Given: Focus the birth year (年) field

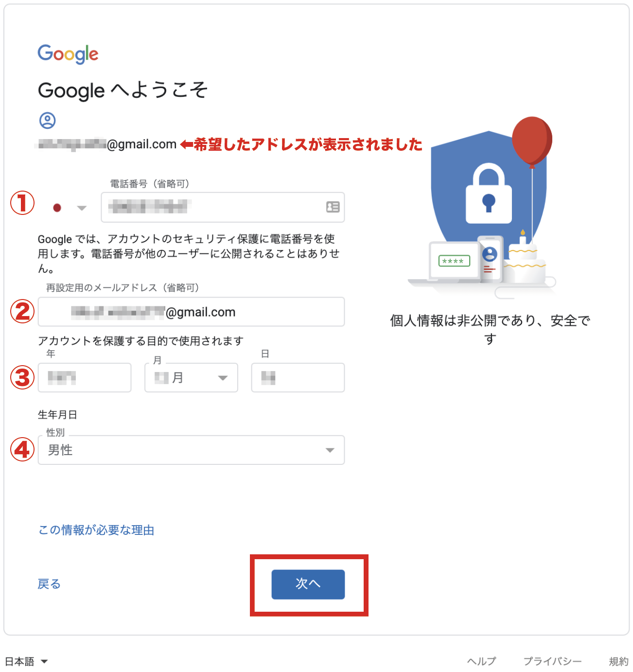Looking at the screenshot, I should click(85, 377).
